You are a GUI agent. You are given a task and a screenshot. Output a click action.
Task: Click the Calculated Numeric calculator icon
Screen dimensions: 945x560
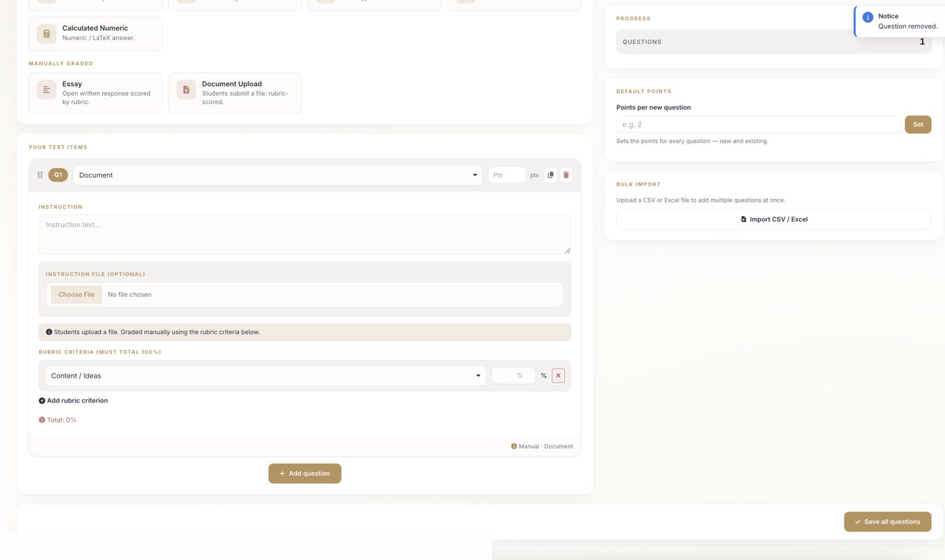click(x=47, y=34)
